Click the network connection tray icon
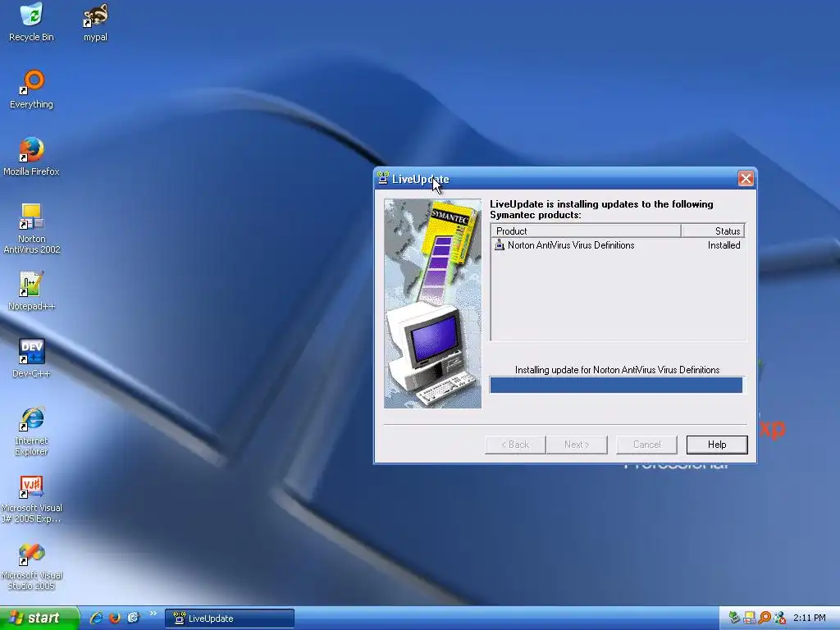Screen dimensions: 840x630 tap(780, 618)
